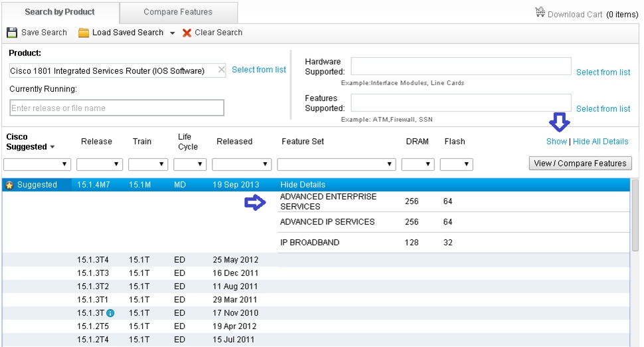Select release 15.1.3T3
644x347 pixels.
(93, 273)
